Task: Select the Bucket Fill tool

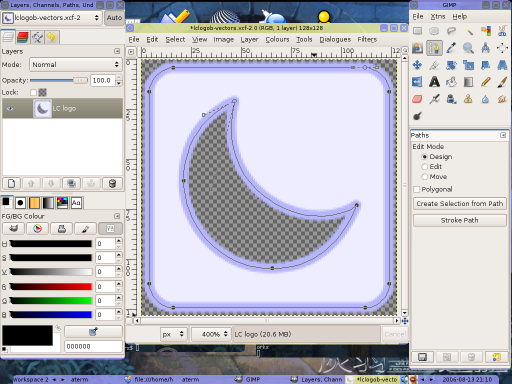Action: (451, 82)
